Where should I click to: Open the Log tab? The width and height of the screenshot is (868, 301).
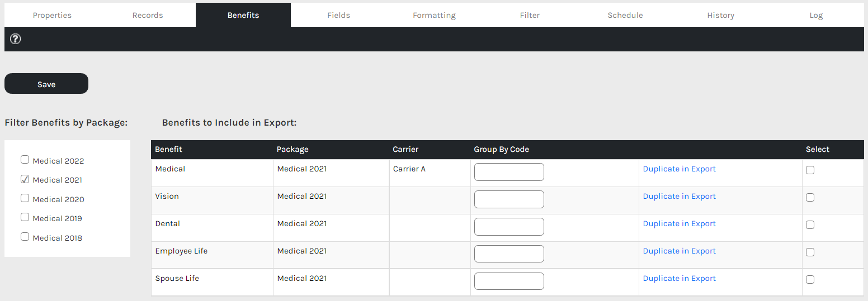pos(816,15)
